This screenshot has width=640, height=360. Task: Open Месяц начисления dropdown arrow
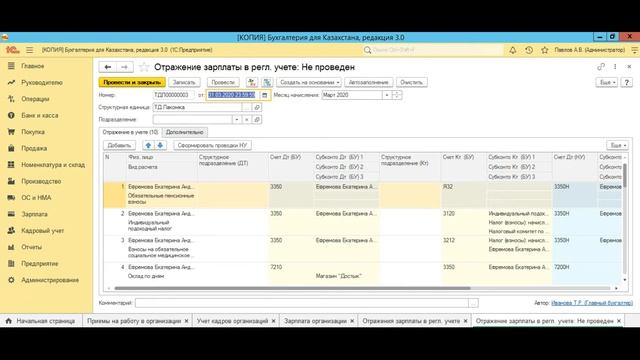click(387, 95)
